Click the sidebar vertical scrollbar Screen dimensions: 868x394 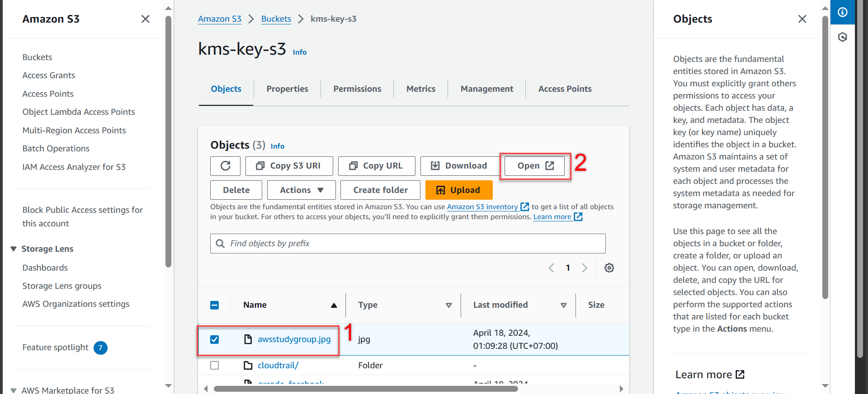click(x=168, y=141)
